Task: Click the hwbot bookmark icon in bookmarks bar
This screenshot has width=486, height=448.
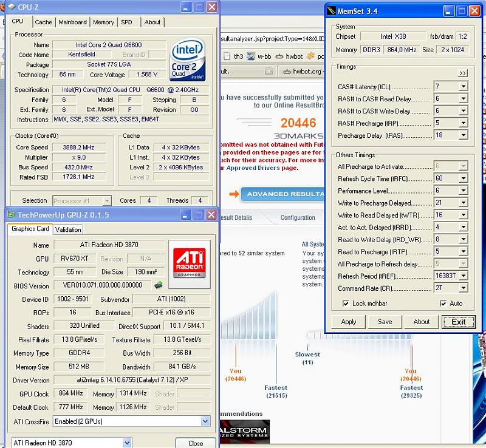Action: coord(279,56)
